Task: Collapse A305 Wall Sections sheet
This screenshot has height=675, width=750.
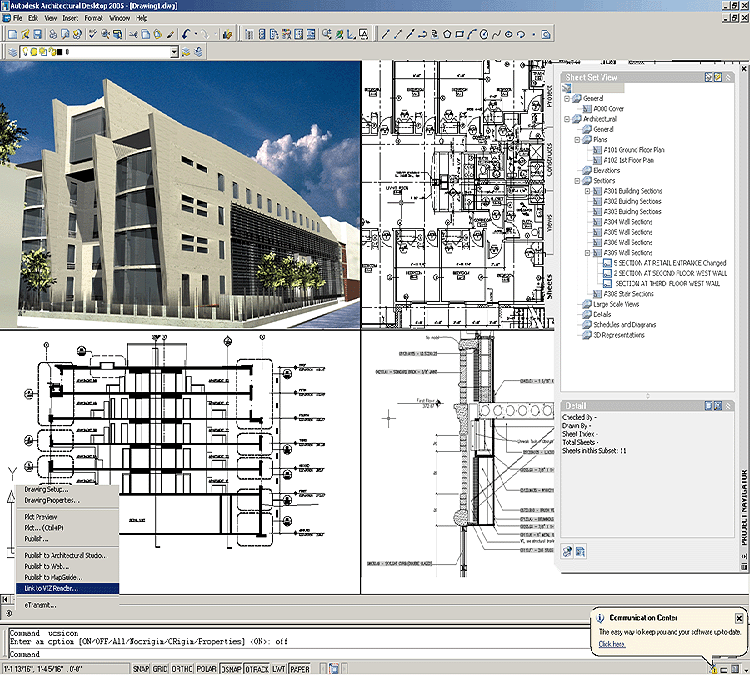Action: (x=588, y=253)
